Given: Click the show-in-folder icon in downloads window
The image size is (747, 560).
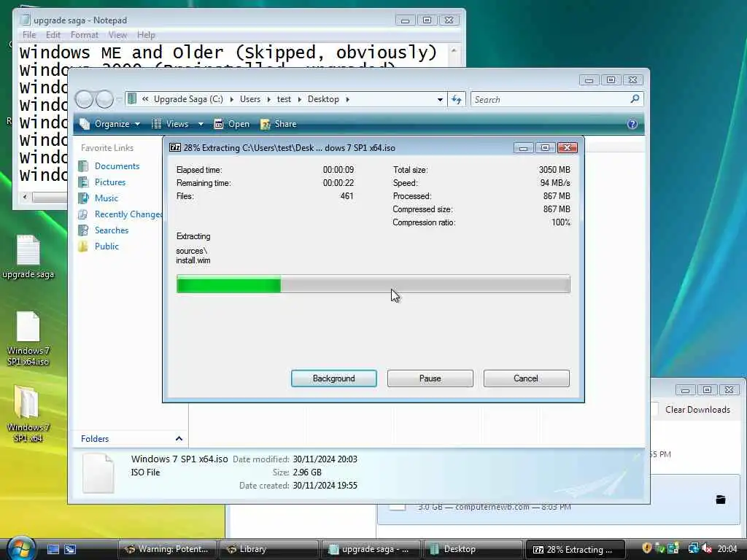Looking at the screenshot, I should coord(720,499).
